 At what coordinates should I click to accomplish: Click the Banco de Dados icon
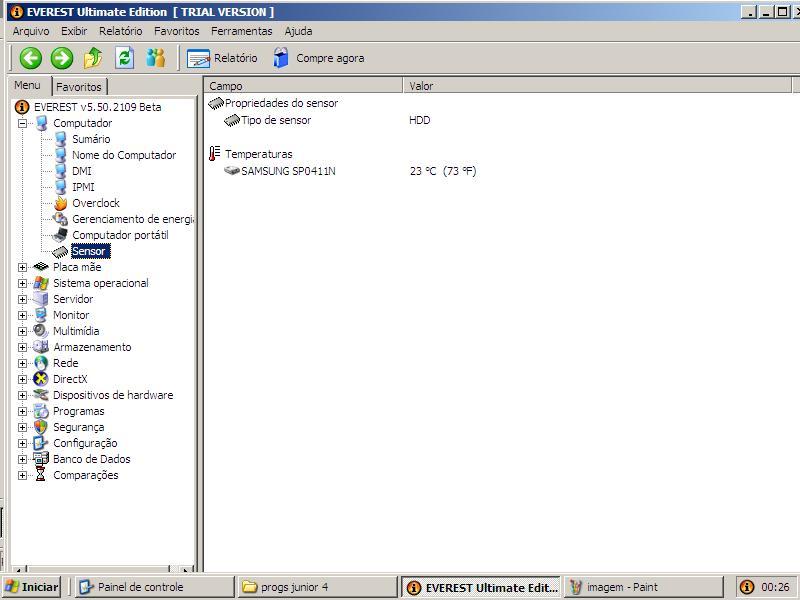[x=41, y=459]
